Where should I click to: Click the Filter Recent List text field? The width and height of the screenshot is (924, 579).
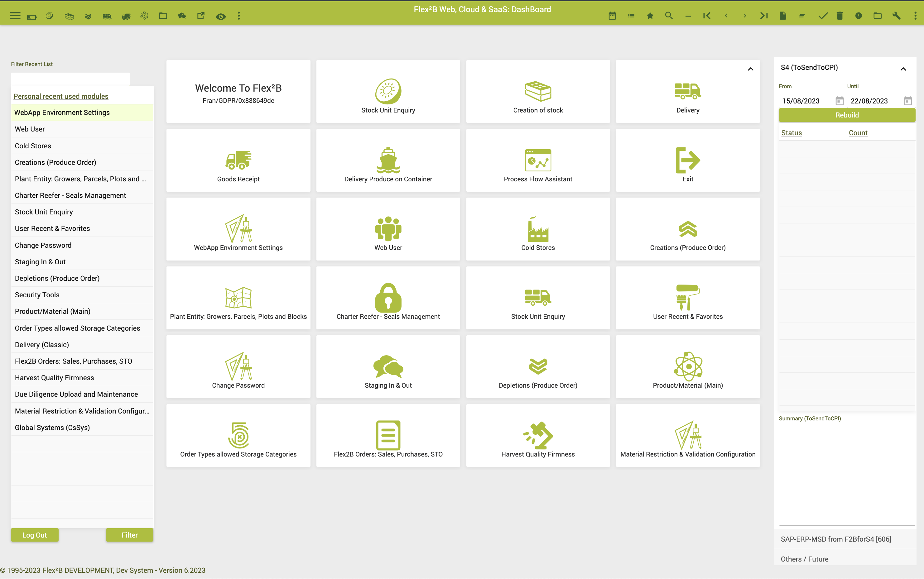click(x=70, y=79)
